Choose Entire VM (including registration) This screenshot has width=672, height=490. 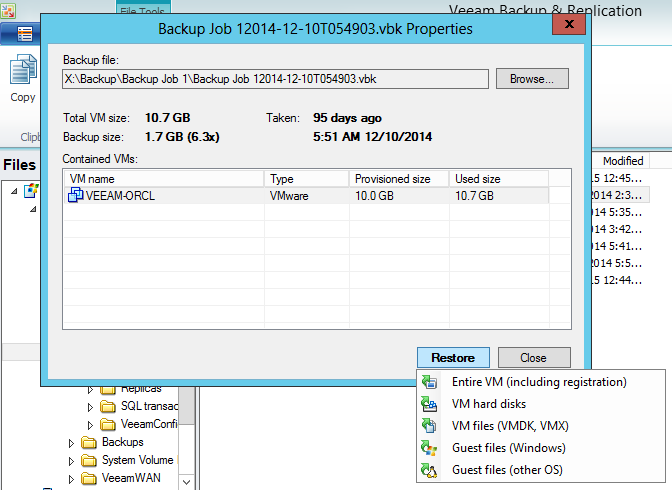pos(539,382)
